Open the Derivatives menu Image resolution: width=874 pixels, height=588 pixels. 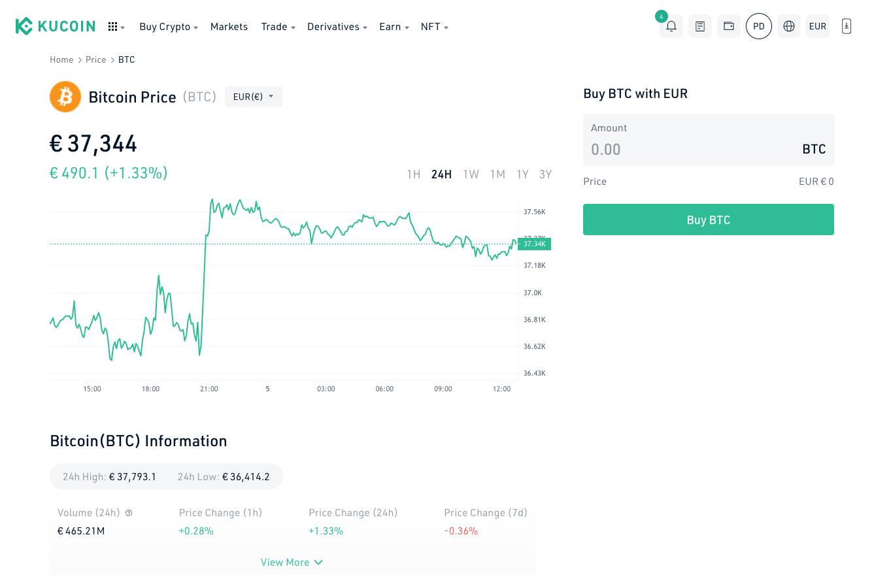(337, 27)
